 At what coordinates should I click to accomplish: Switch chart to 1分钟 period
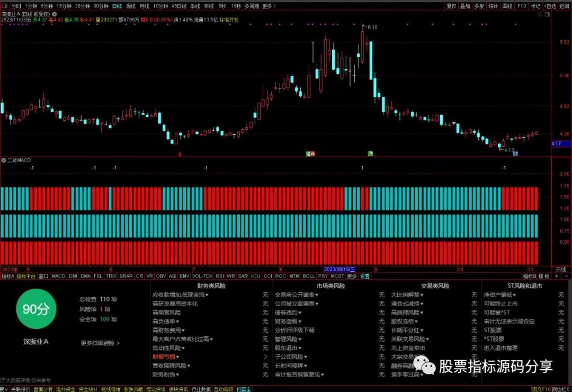pos(31,6)
